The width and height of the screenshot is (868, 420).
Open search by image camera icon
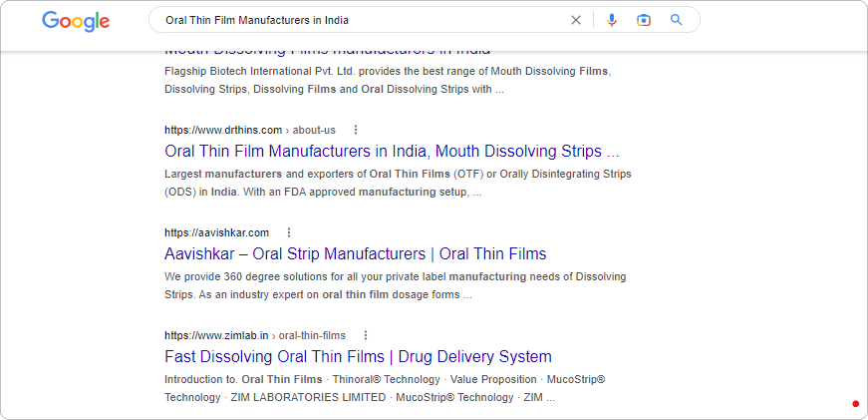(x=643, y=21)
